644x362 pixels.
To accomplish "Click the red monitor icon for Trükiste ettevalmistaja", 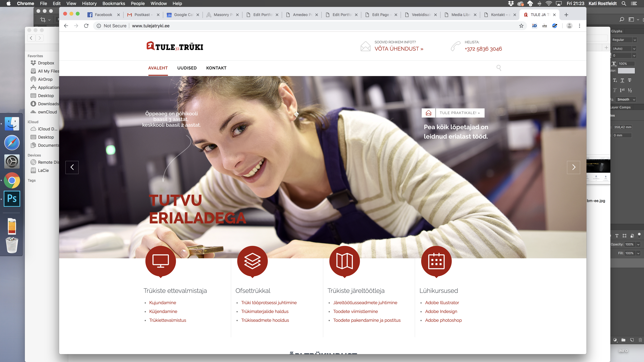I will (x=161, y=261).
